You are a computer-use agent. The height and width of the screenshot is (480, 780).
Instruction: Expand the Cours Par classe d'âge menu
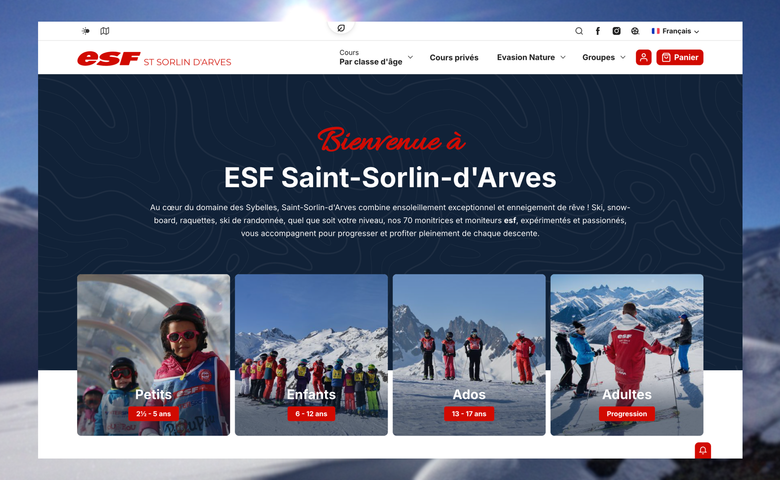click(376, 57)
